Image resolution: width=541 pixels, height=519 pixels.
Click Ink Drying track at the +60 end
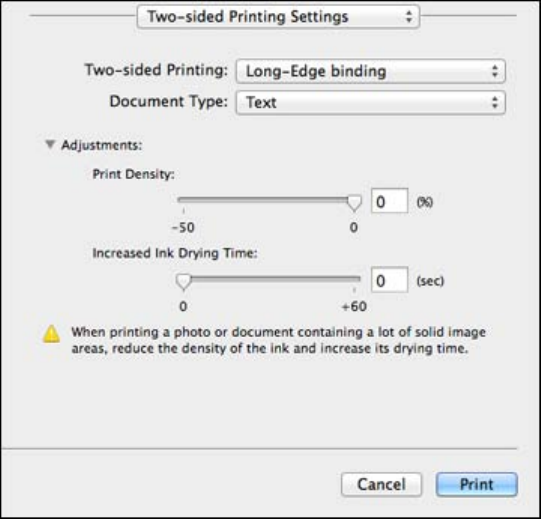(x=357, y=278)
